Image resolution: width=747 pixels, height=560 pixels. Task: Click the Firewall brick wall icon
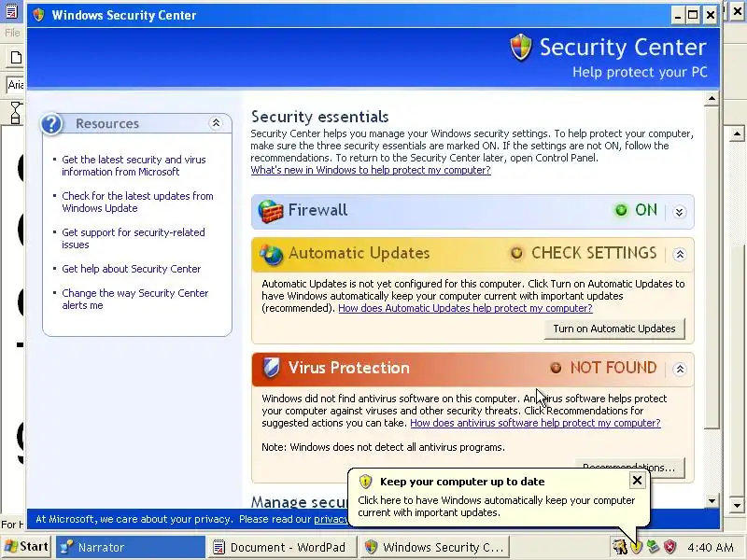click(270, 211)
